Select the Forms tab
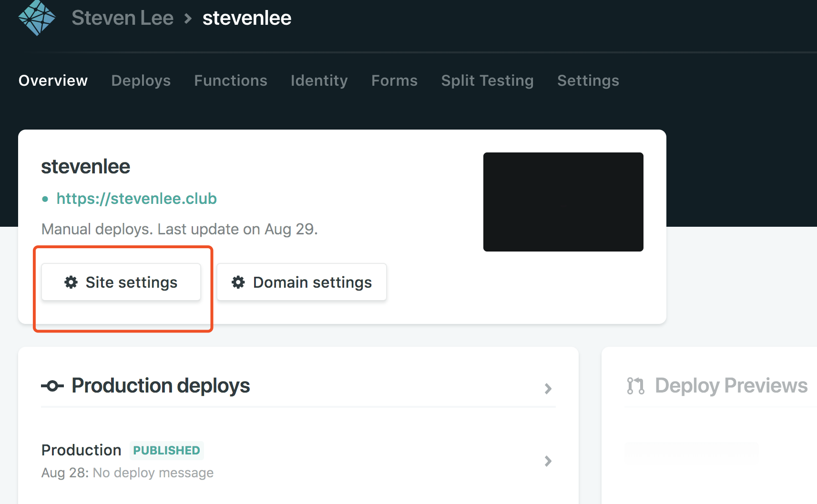The height and width of the screenshot is (504, 817). (x=395, y=81)
